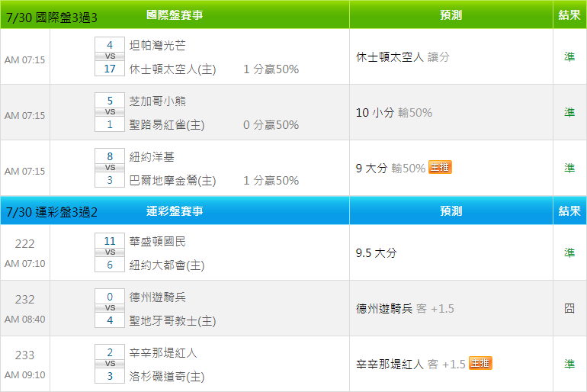Screen dimensions: 587x392
Task: Click the 結果 header in the green bar
Action: tap(569, 15)
